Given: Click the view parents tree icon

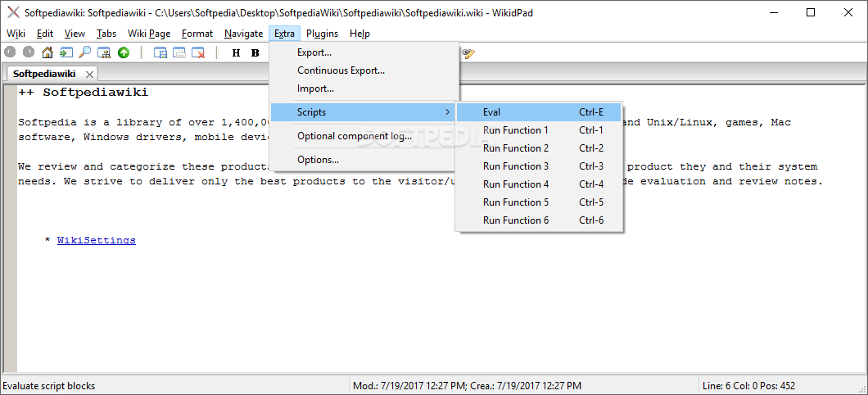Looking at the screenshot, I should [x=104, y=52].
